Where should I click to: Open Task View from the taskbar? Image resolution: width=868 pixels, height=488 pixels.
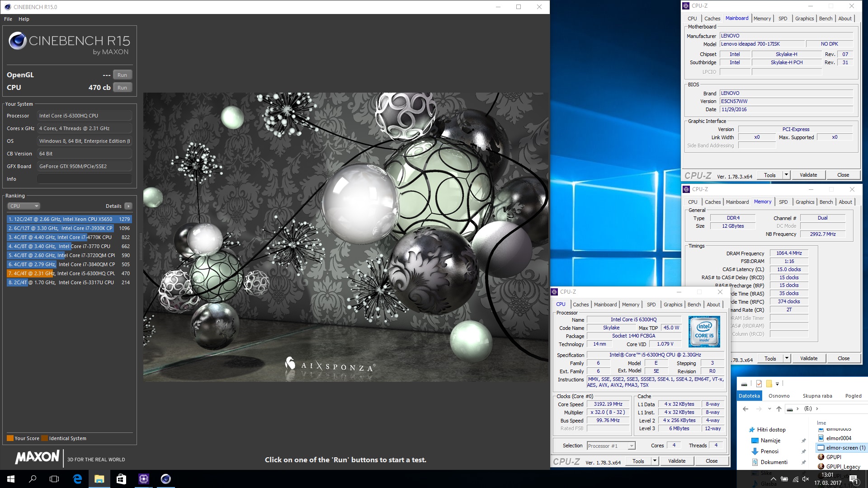pos(54,479)
